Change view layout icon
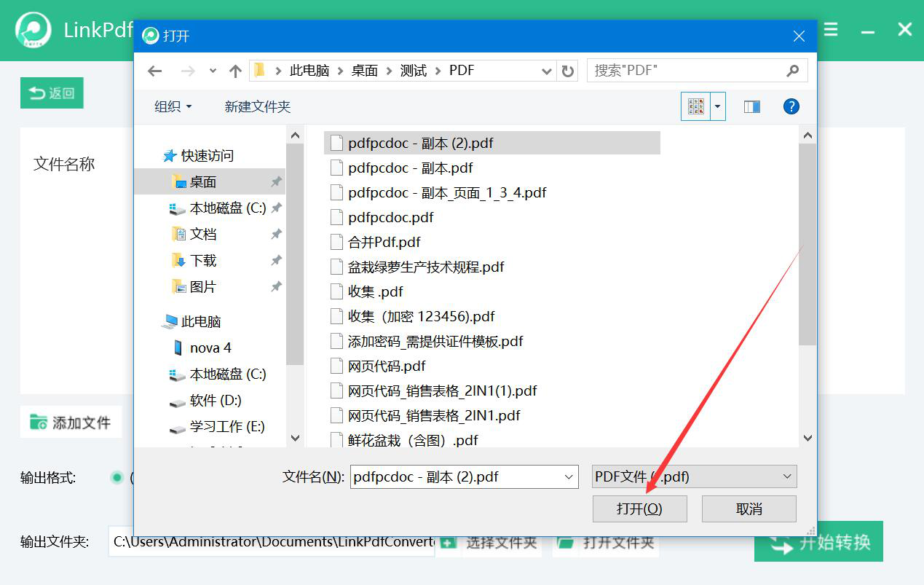The width and height of the screenshot is (924, 585). [695, 106]
